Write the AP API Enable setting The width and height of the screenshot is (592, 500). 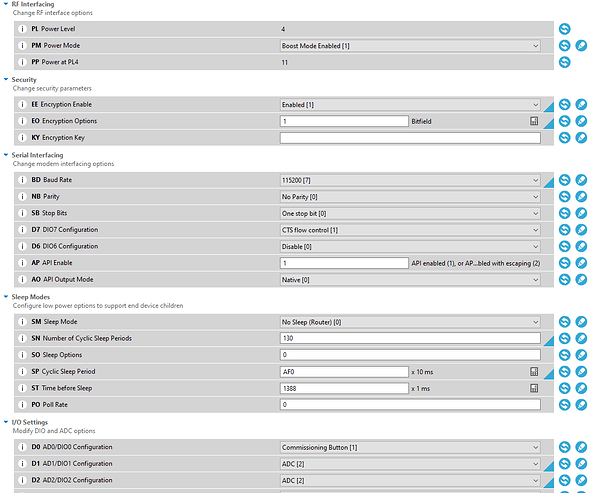(581, 263)
